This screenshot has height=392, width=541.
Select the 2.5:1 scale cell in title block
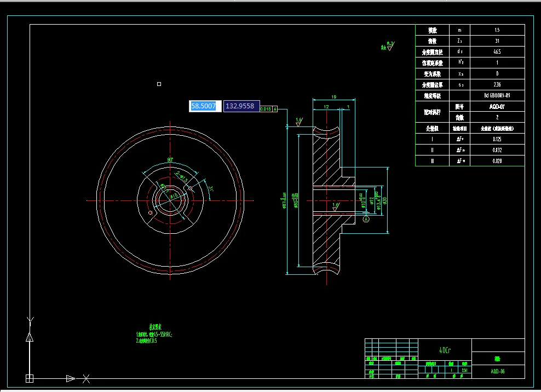464,370
